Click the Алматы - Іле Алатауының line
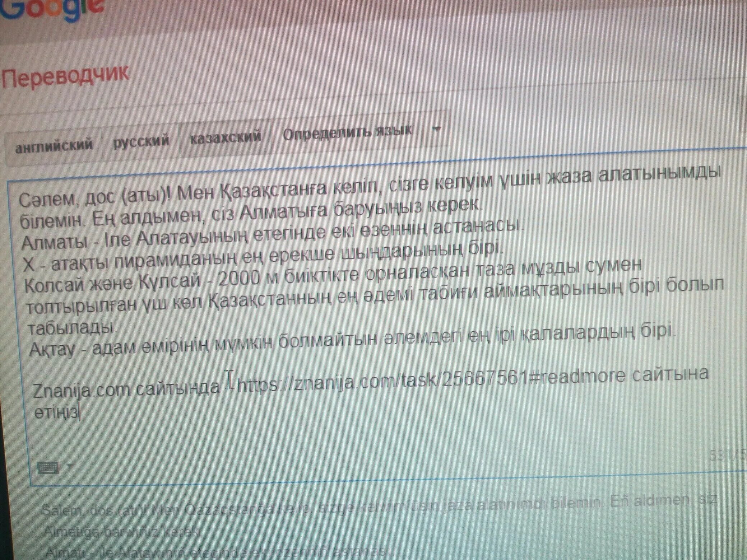Viewport: 747px width, 560px height. point(136,240)
